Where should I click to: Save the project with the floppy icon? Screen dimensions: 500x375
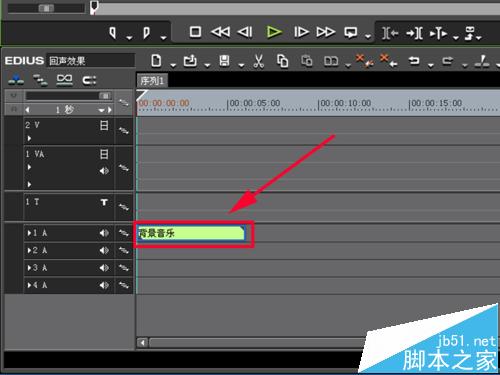tap(224, 61)
